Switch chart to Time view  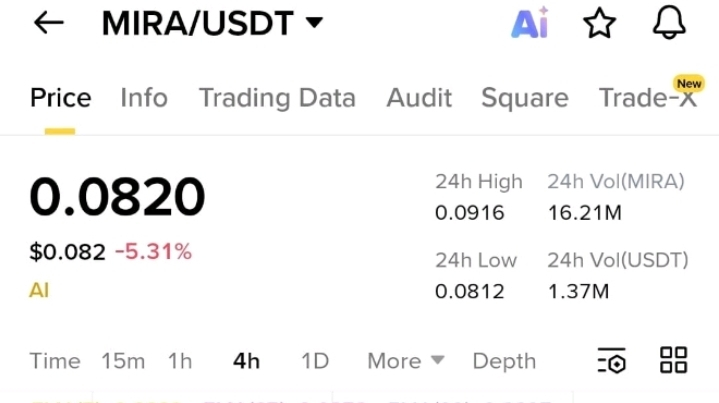click(x=55, y=361)
